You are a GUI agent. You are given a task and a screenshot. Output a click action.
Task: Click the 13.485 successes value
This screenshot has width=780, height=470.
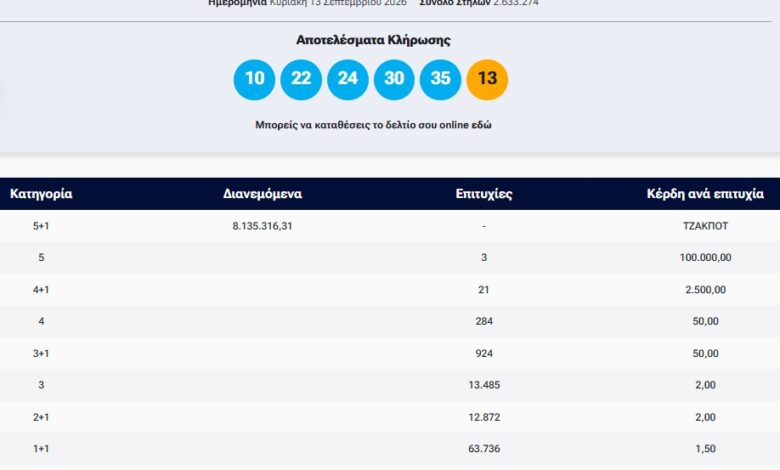(x=484, y=385)
